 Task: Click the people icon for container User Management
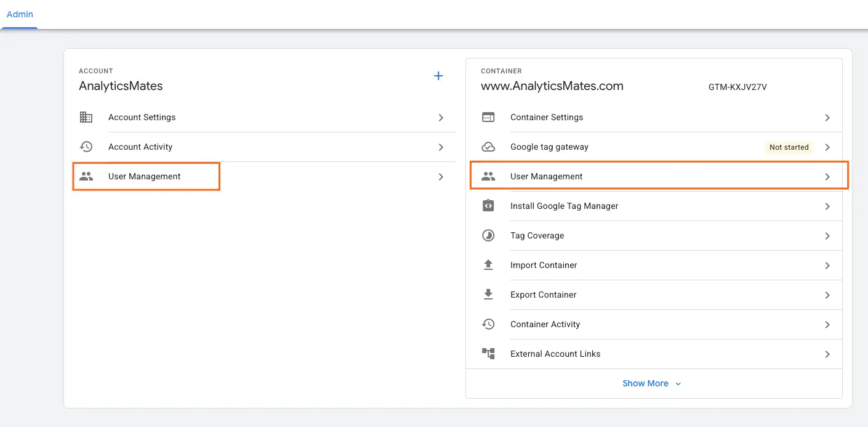(488, 176)
